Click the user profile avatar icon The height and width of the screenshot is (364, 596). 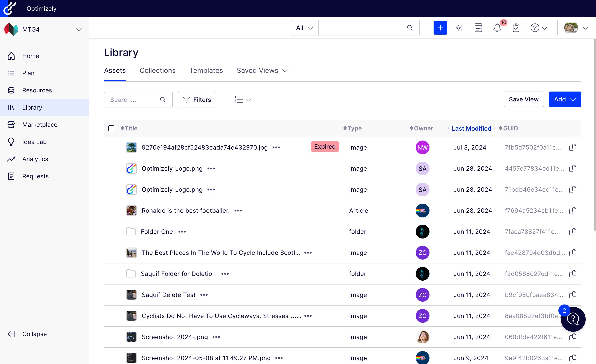[x=571, y=27]
